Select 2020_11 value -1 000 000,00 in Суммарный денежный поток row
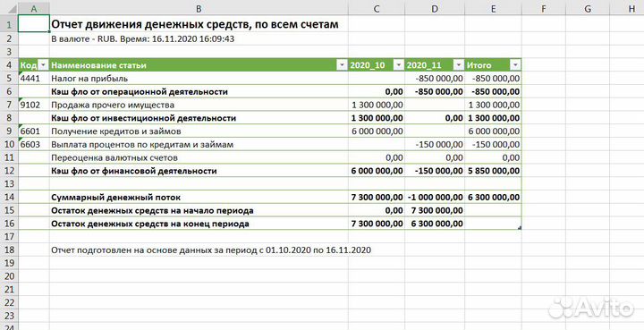Viewport: 644px width, 330px height. [435, 197]
